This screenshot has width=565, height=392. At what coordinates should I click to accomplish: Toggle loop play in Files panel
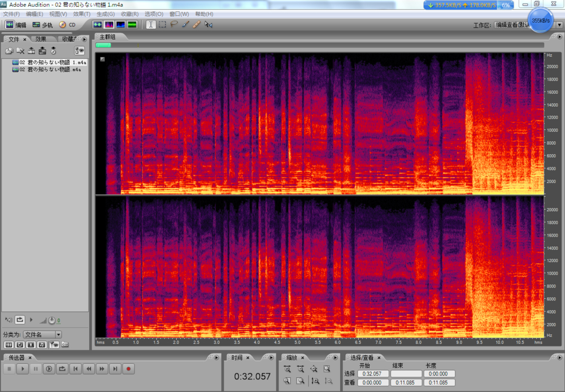pyautogui.click(x=20, y=320)
